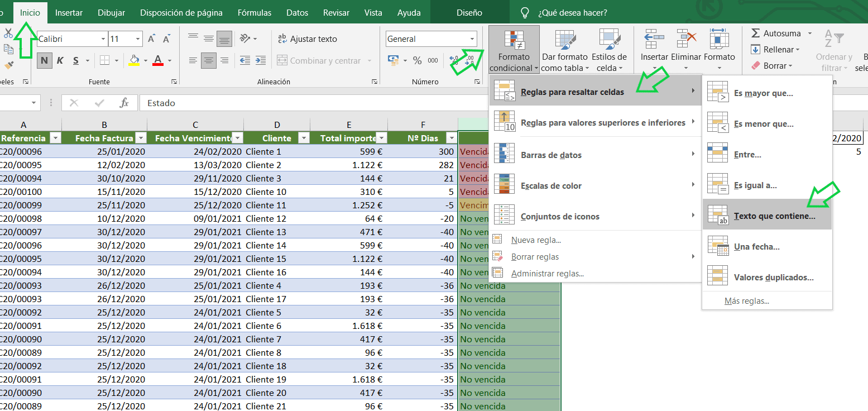Open Dar formato como tabla
This screenshot has width=868, height=411.
pos(564,50)
